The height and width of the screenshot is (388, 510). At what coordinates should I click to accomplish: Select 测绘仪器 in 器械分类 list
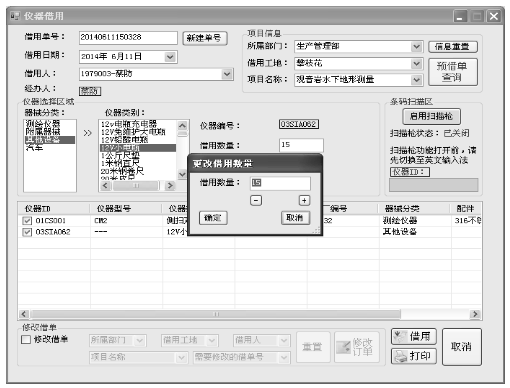[43, 124]
